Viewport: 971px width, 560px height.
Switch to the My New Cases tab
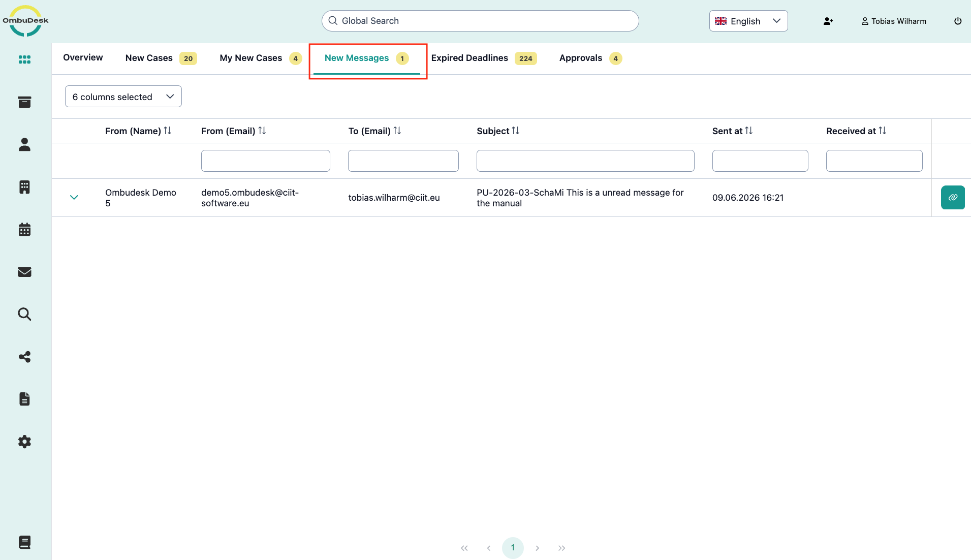pyautogui.click(x=261, y=58)
